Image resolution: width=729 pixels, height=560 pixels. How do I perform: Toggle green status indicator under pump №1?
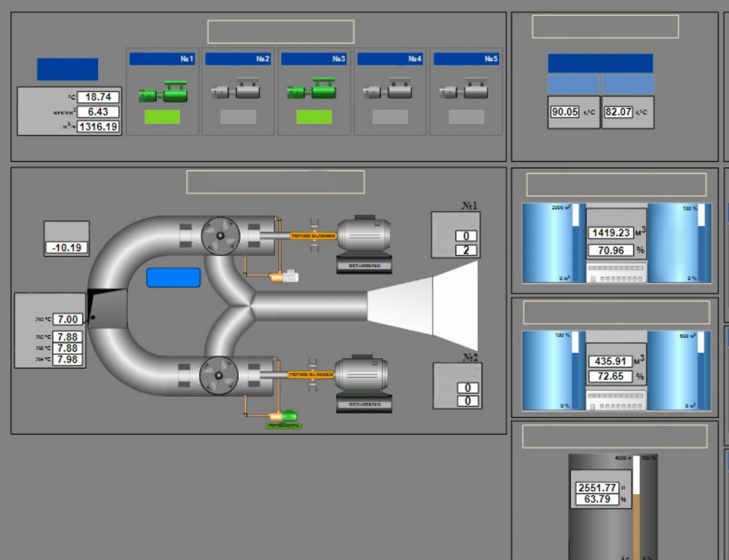tap(162, 117)
